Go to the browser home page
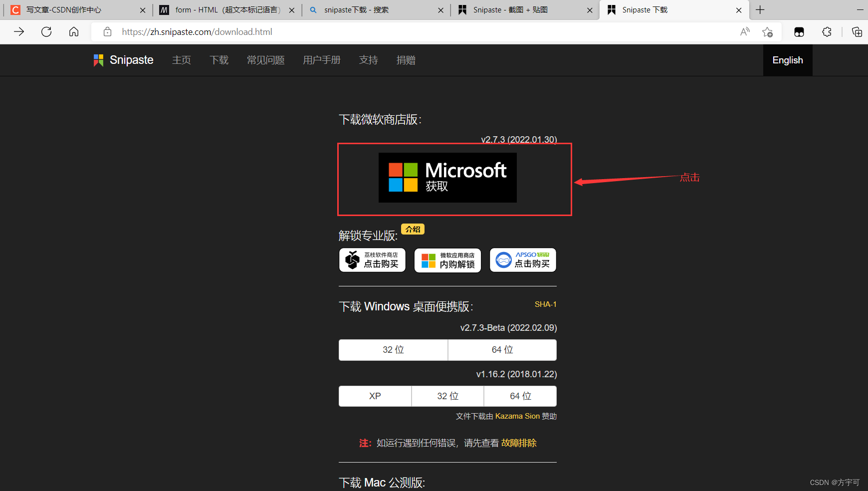The height and width of the screenshot is (491, 868). (x=74, y=32)
